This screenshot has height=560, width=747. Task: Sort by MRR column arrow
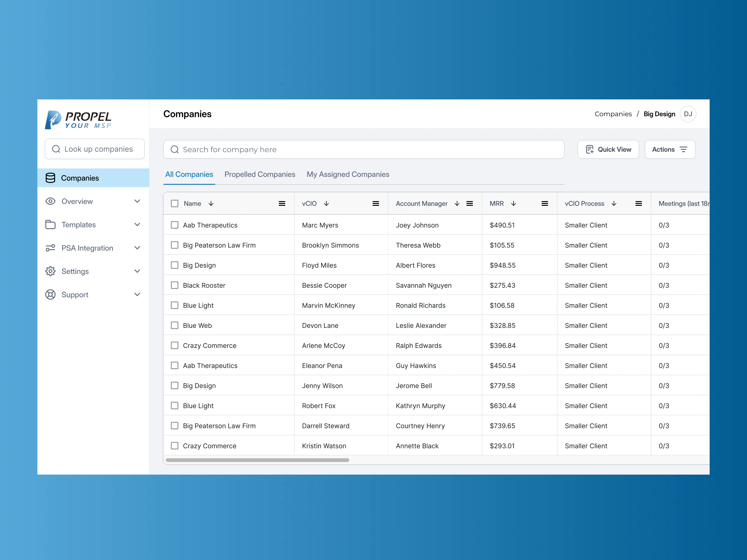513,203
